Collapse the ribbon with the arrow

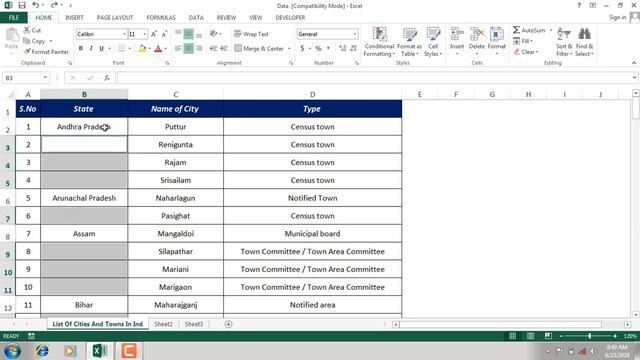tap(633, 63)
